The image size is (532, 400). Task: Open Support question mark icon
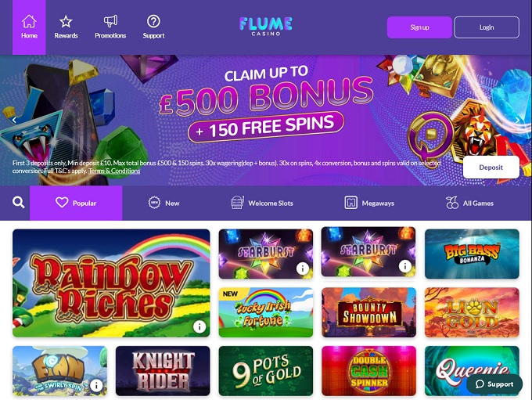(153, 21)
